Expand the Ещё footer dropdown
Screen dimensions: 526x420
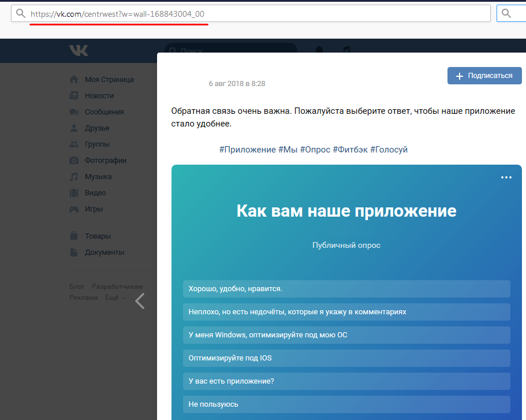pyautogui.click(x=115, y=298)
